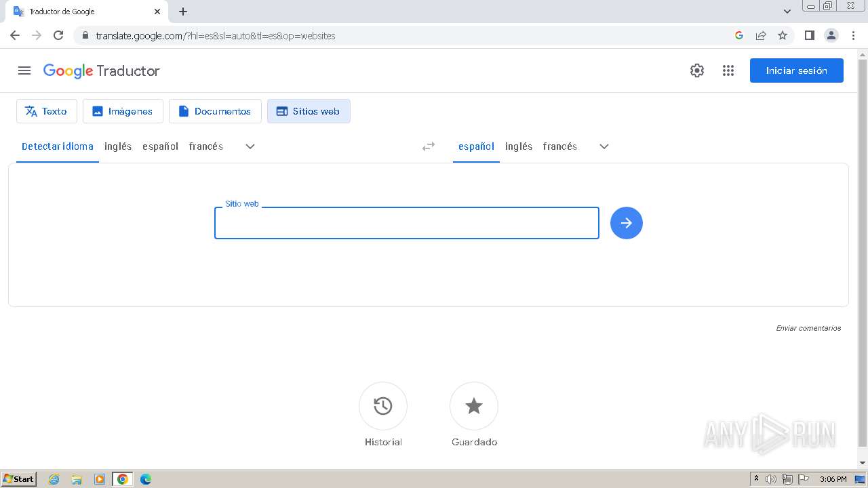Select francés as target language
The width and height of the screenshot is (868, 488).
point(560,146)
